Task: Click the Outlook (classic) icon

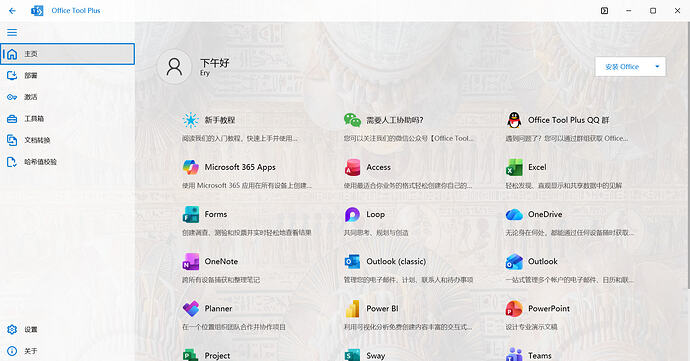Action: pyautogui.click(x=352, y=262)
